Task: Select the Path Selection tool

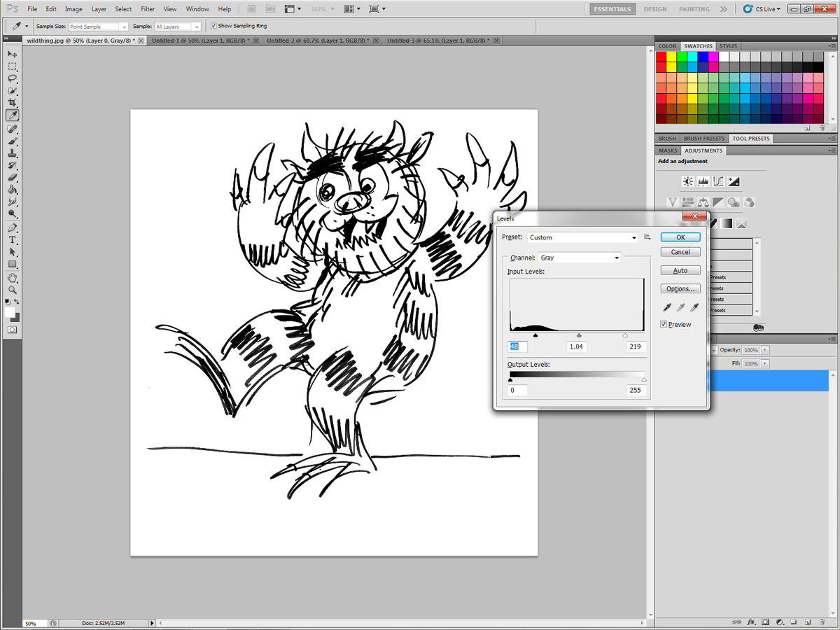Action: point(13,252)
